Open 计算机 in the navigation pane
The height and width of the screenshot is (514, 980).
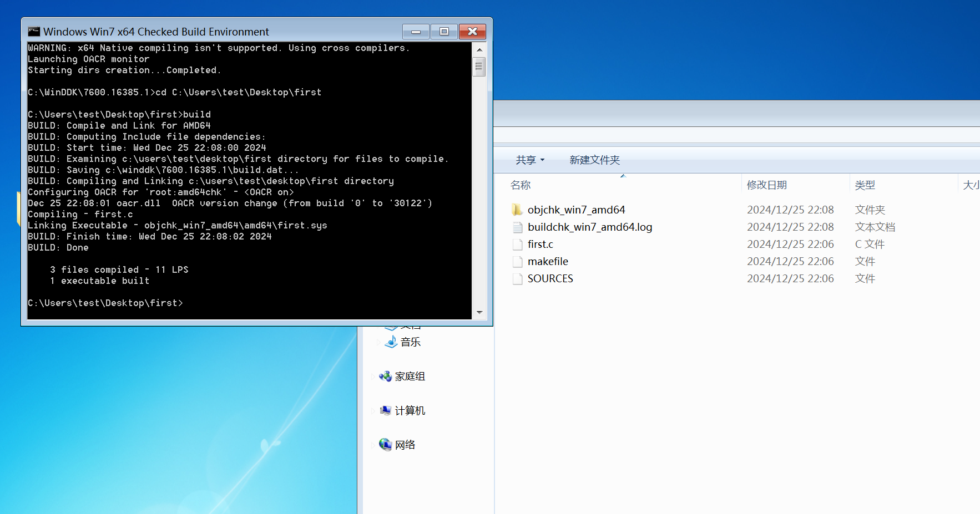(x=410, y=410)
